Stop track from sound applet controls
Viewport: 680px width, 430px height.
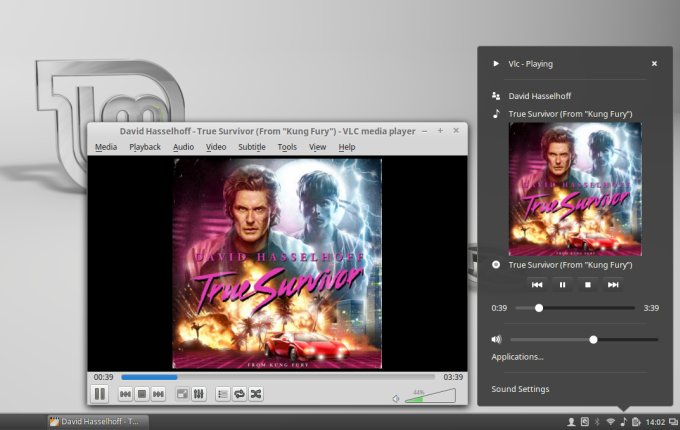point(588,285)
